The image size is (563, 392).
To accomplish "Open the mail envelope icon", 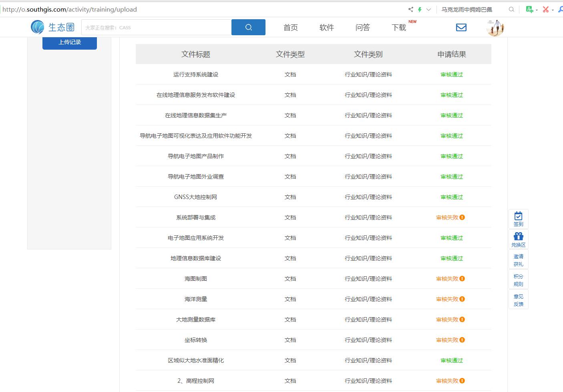I will point(461,27).
